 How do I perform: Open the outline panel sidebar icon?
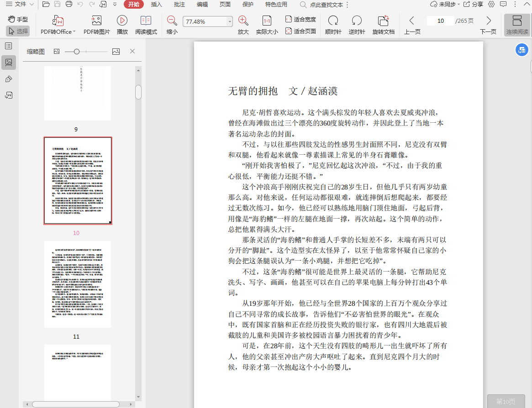tap(9, 46)
